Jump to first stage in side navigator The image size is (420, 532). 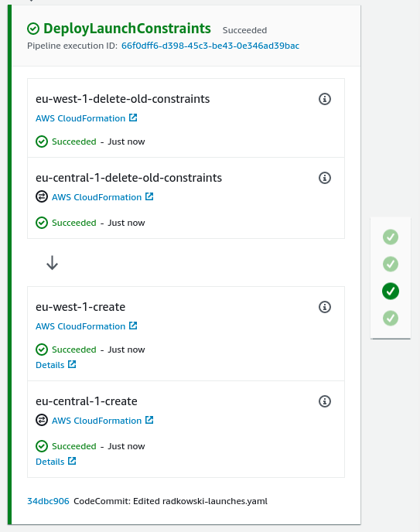pyautogui.click(x=391, y=237)
